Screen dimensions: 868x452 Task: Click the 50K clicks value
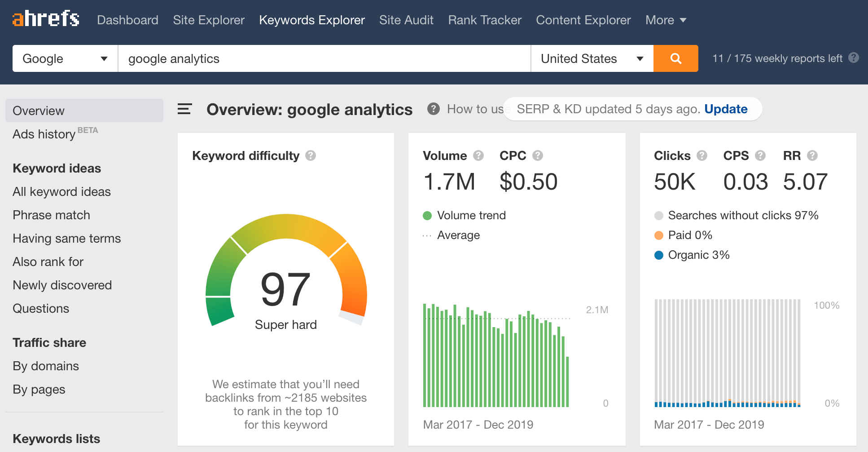coord(675,182)
